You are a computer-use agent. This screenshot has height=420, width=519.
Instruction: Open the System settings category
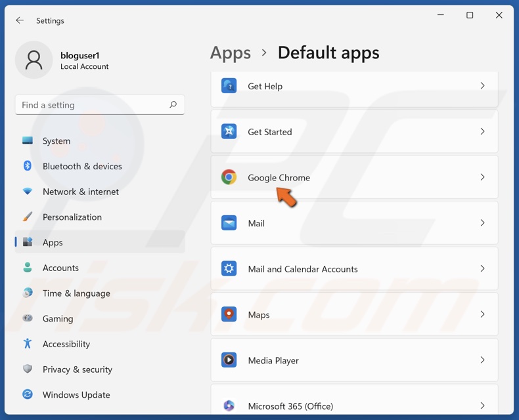point(100,140)
